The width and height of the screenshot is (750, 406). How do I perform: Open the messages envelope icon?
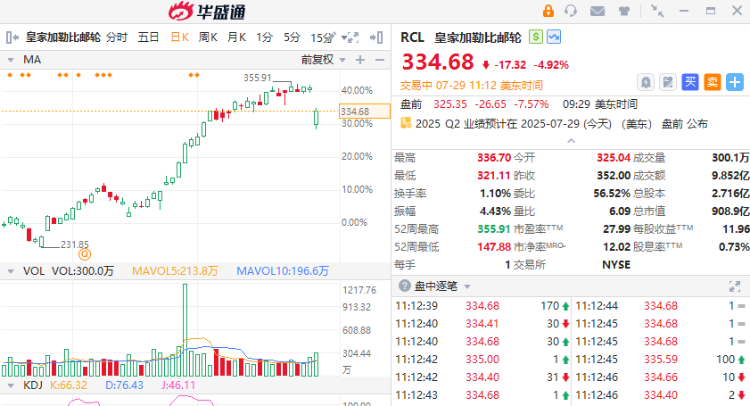tap(597, 11)
